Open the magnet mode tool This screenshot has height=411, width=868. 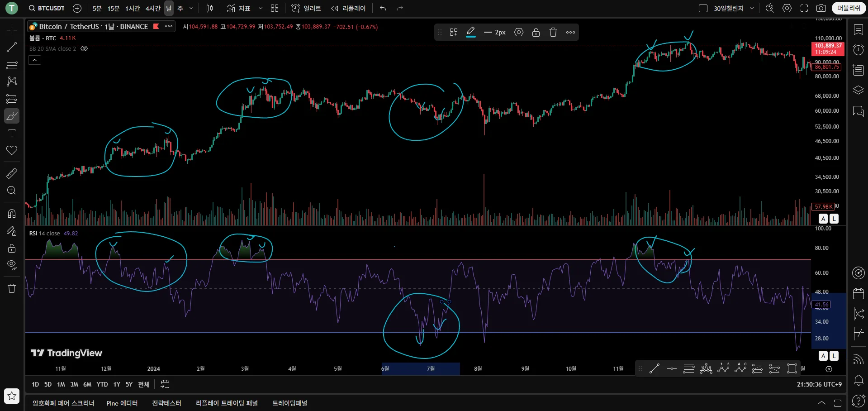pos(12,214)
